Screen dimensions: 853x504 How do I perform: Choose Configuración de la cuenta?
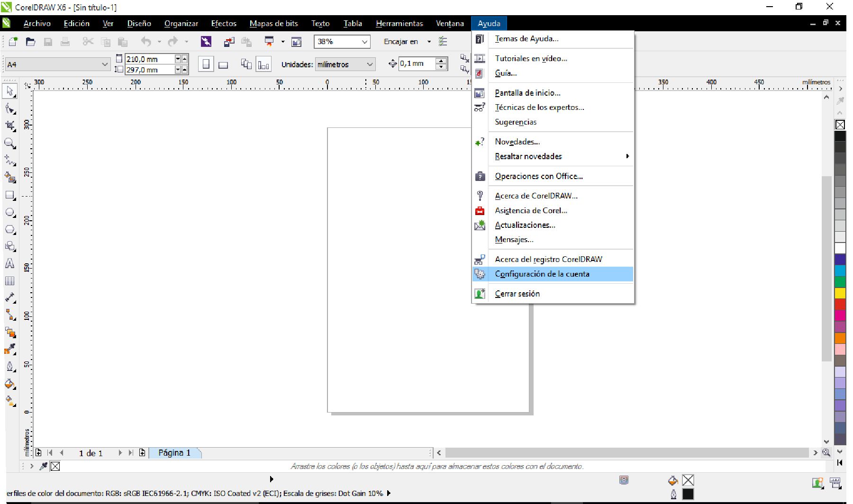553,274
